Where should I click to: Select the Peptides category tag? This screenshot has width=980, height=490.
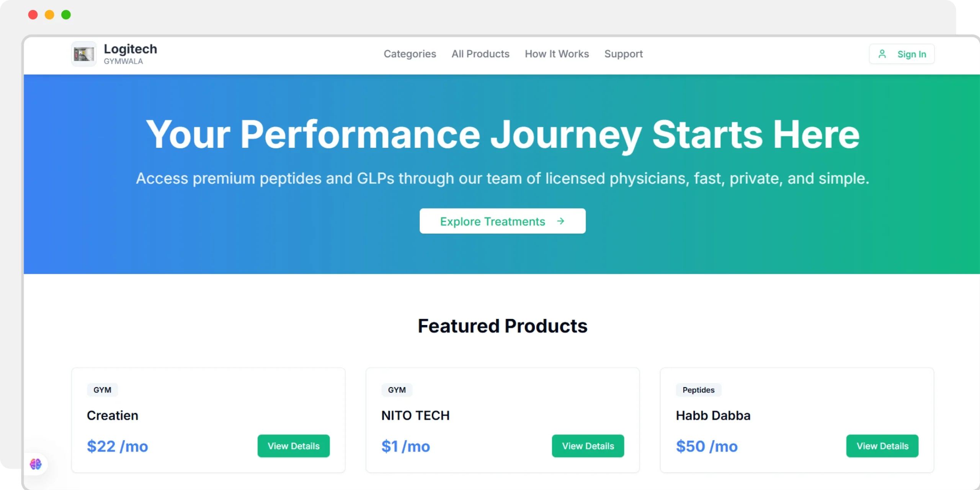(x=698, y=390)
